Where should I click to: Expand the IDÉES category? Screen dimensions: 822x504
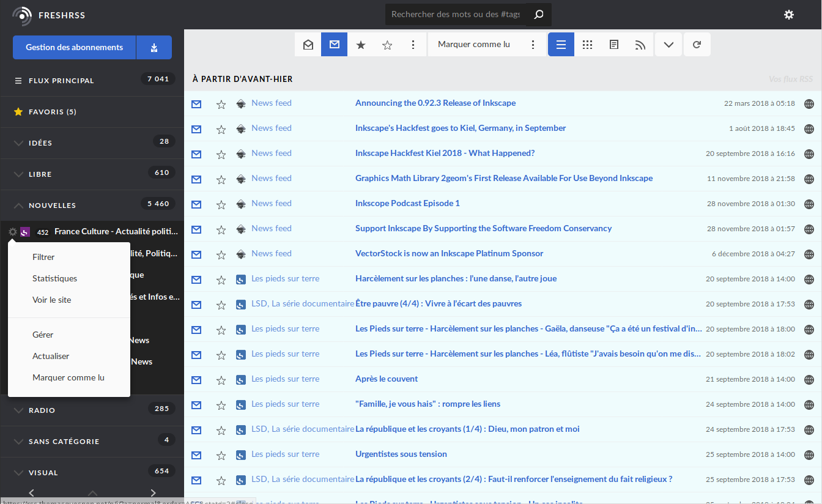[18, 143]
